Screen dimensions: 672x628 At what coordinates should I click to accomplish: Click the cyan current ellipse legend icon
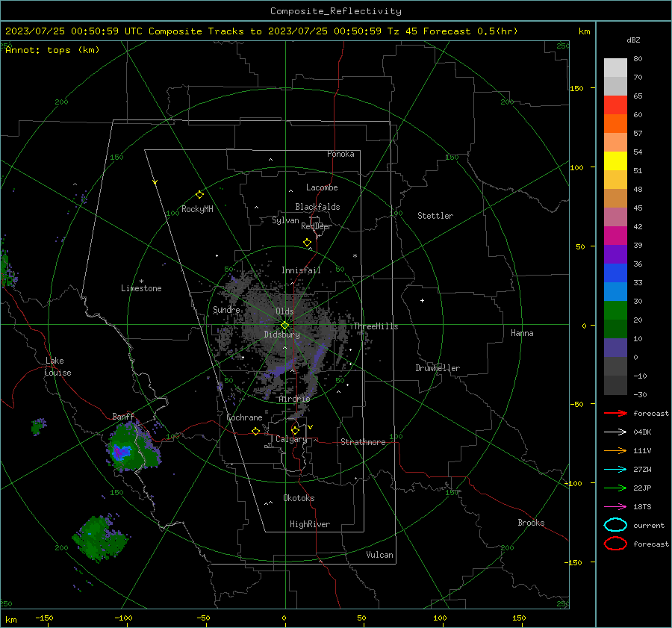coord(615,525)
